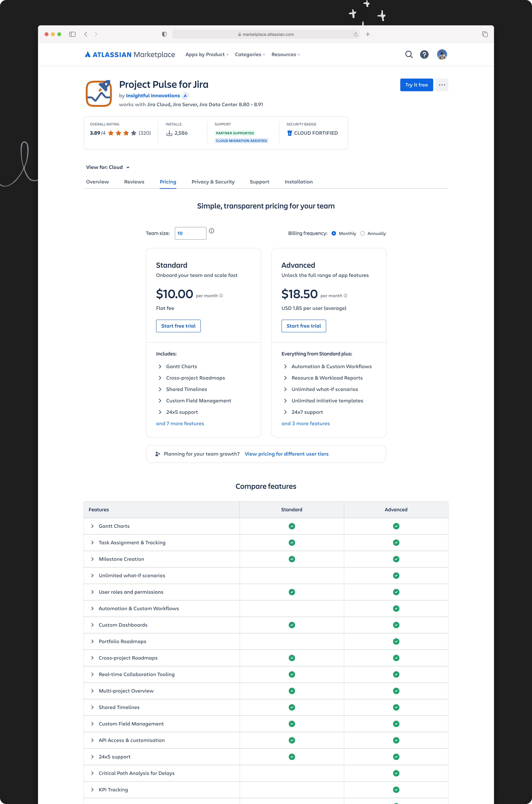The width and height of the screenshot is (532, 804).
Task: View pricing for different user tiers
Action: (286, 454)
